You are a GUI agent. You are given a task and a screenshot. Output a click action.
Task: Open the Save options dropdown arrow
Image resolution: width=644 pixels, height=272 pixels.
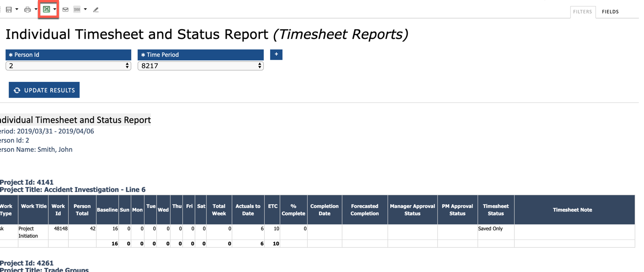tap(16, 9)
